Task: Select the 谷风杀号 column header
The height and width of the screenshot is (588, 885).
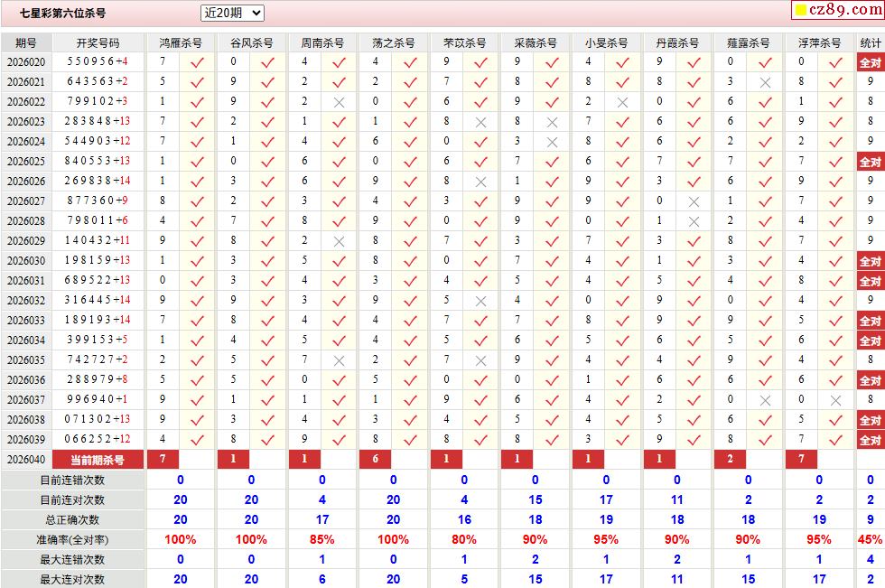Action: click(x=252, y=42)
